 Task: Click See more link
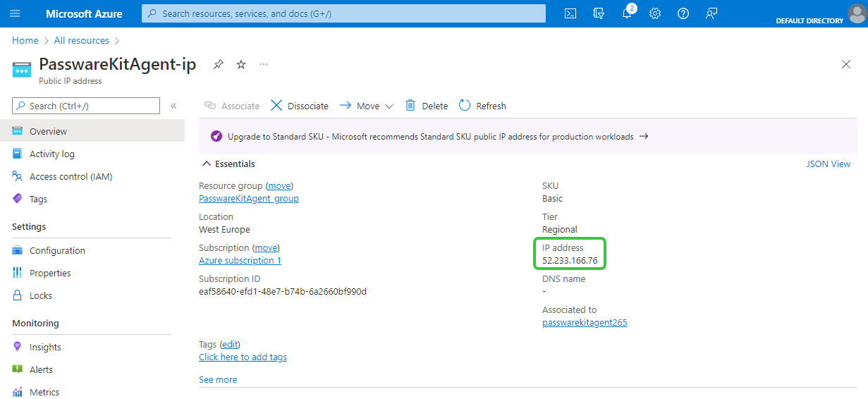(x=218, y=379)
